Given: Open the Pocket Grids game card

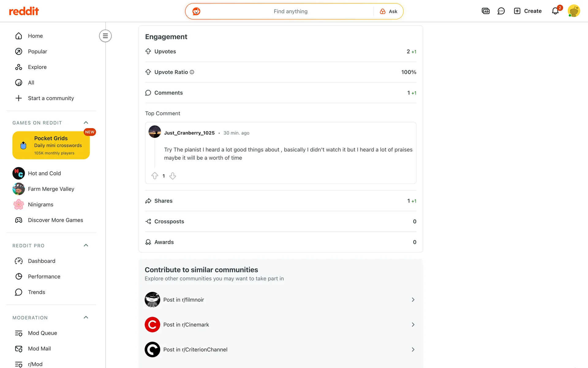Looking at the screenshot, I should (x=51, y=145).
